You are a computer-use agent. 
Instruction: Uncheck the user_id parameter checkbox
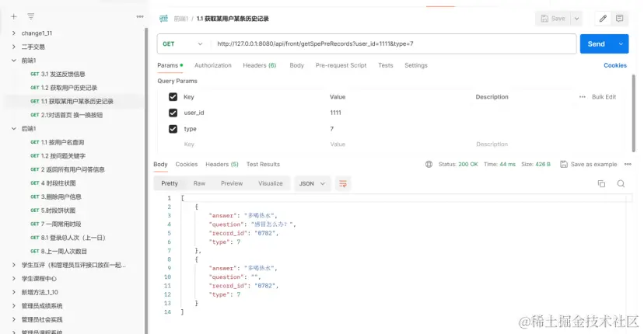(x=173, y=113)
